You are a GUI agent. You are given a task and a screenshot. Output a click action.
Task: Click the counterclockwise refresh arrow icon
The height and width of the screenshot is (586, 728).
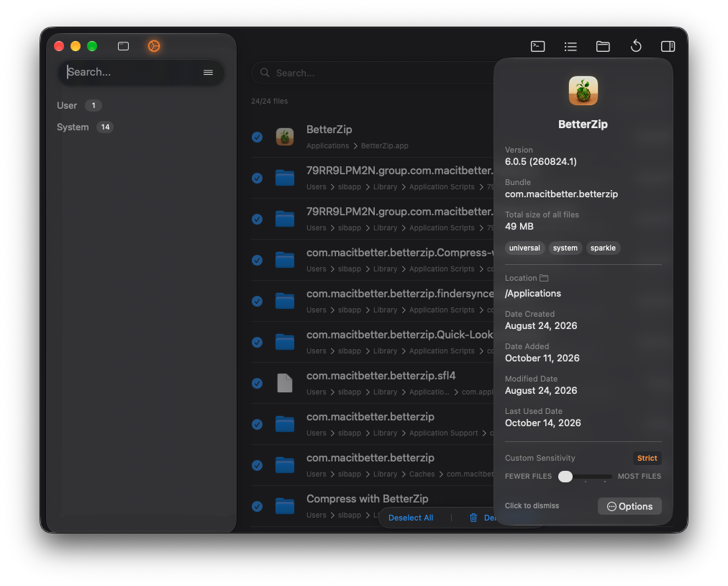pos(636,46)
